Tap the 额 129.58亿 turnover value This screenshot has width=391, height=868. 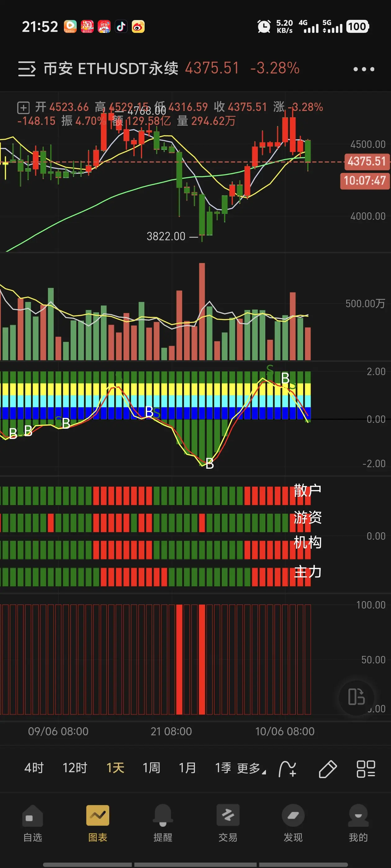142,121
